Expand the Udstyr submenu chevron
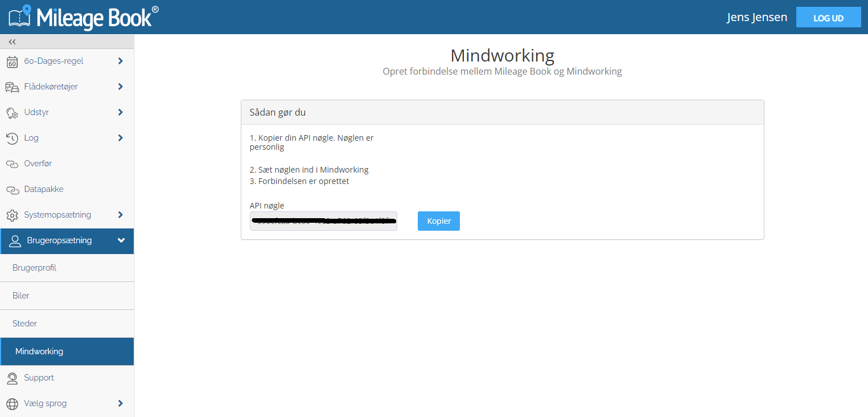868x417 pixels. (x=120, y=112)
